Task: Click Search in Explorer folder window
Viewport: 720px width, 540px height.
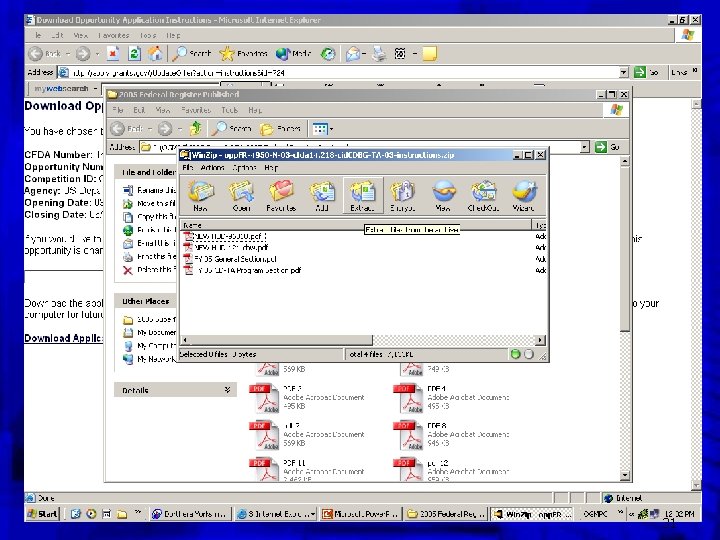Action: 231,129
